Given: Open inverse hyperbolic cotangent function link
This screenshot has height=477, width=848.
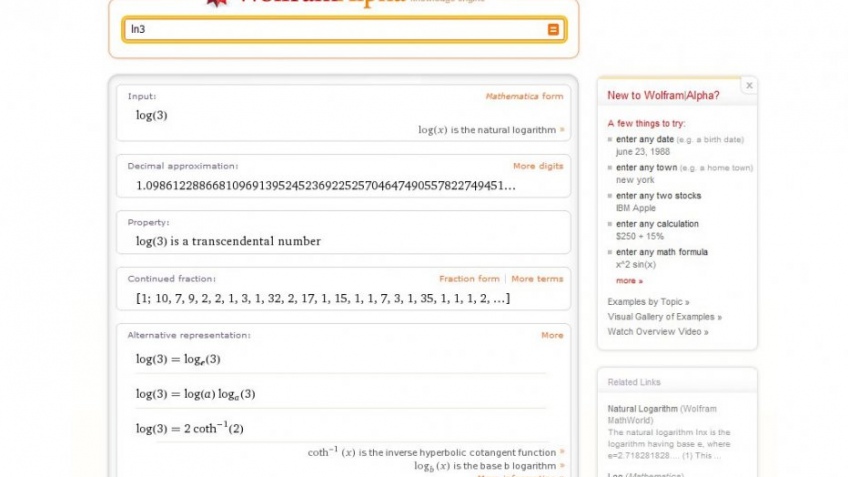Looking at the screenshot, I should coord(436,452).
